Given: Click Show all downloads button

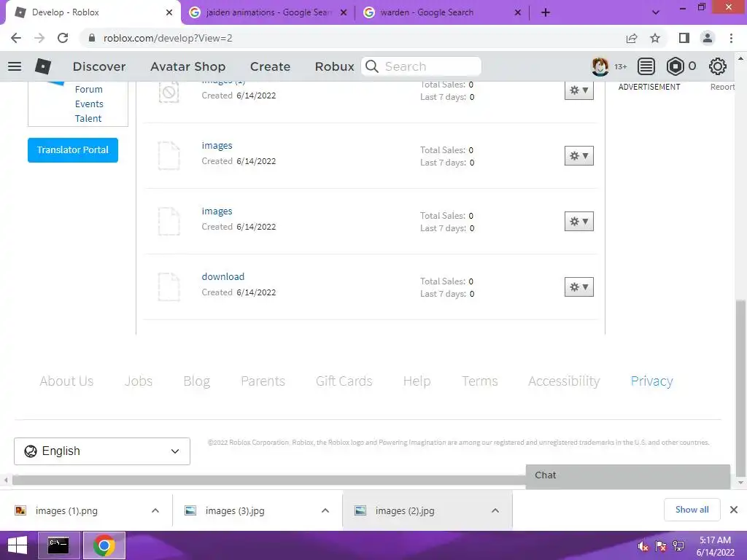Looking at the screenshot, I should pos(692,510).
